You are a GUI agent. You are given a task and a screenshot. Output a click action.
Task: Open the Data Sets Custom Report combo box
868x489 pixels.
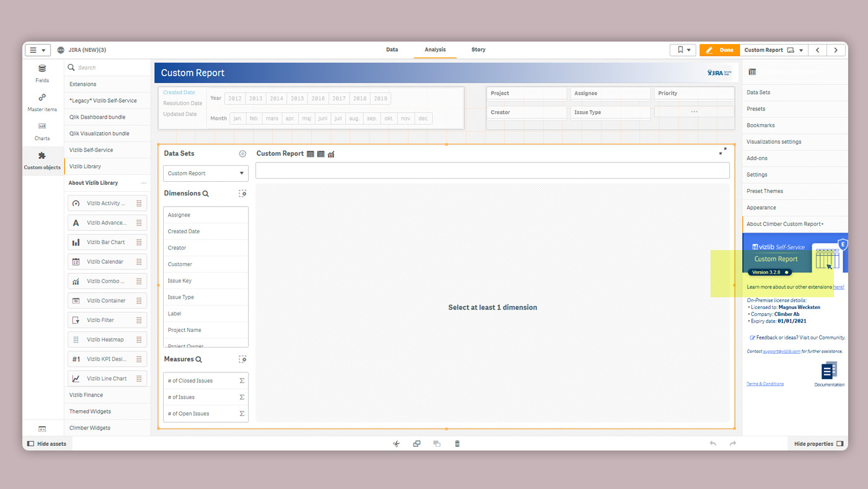[x=206, y=174]
